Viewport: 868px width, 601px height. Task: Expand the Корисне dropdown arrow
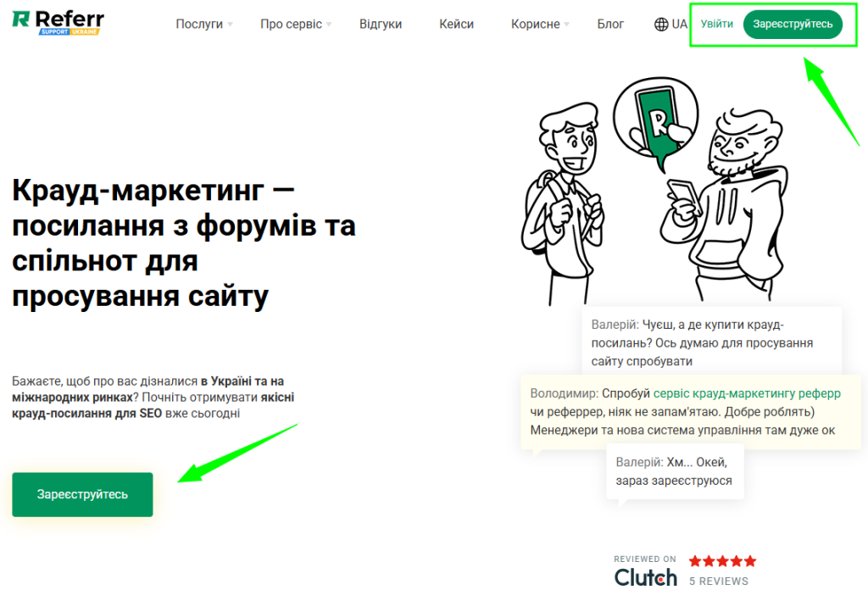566,25
